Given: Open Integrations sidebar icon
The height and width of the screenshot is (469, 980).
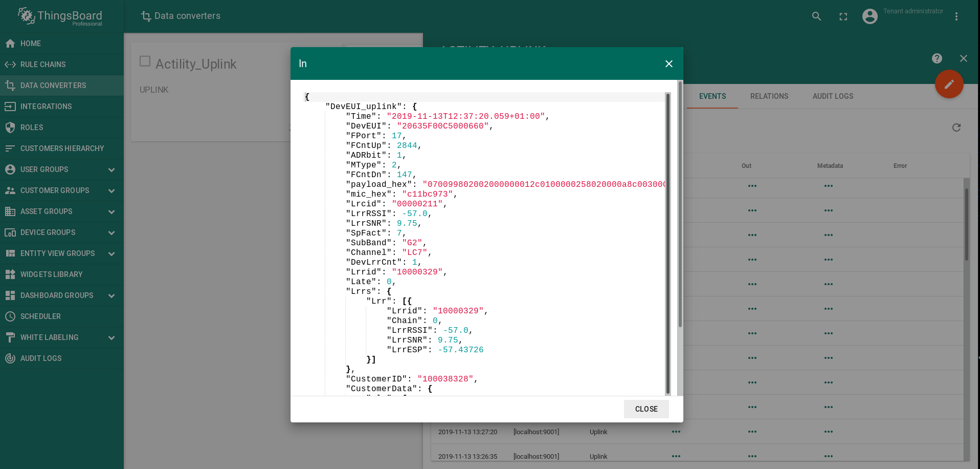Looking at the screenshot, I should [x=10, y=106].
